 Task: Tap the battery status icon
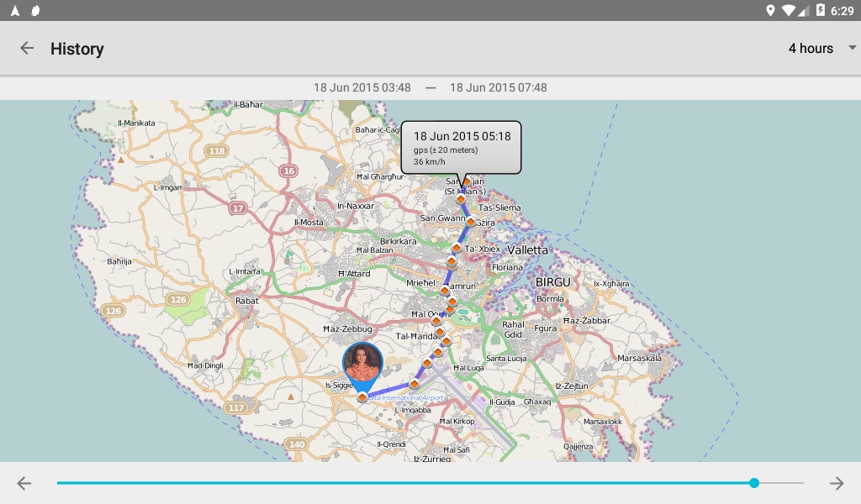pos(821,10)
